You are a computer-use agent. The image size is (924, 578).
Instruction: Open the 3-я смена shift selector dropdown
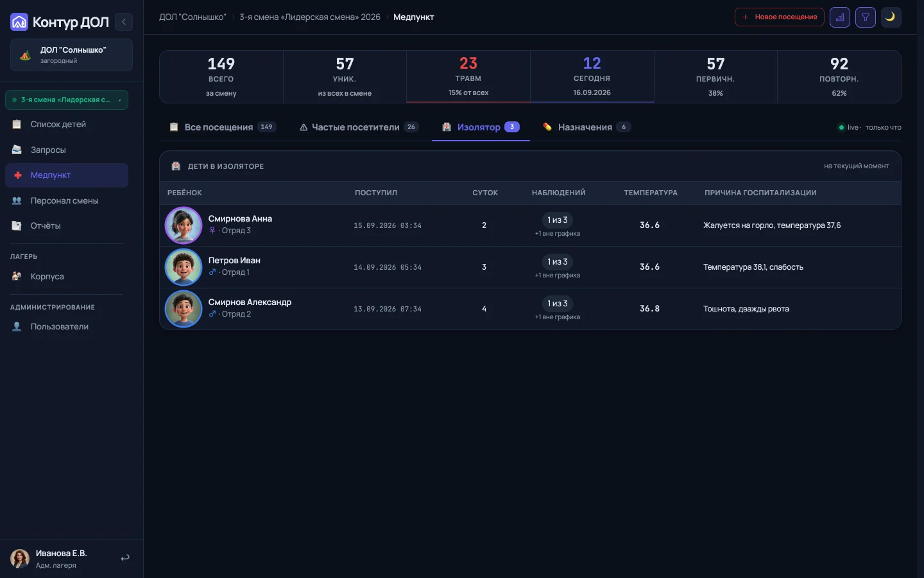(67, 100)
